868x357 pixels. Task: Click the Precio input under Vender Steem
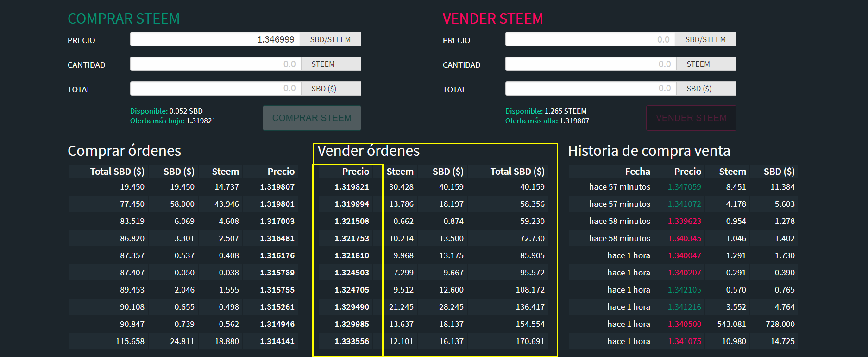click(590, 39)
